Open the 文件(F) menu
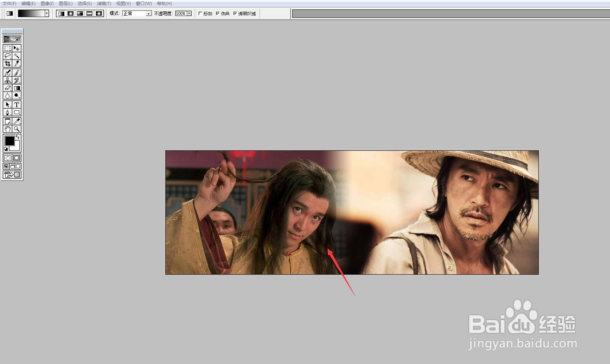The image size is (610, 364). [x=9, y=4]
